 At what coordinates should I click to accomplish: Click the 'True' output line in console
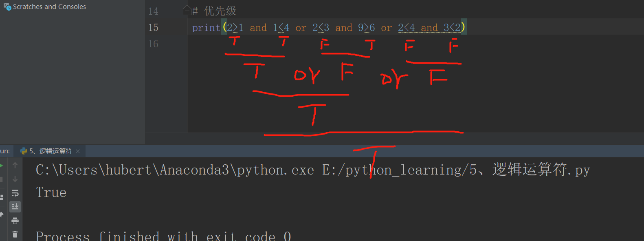coord(51,192)
